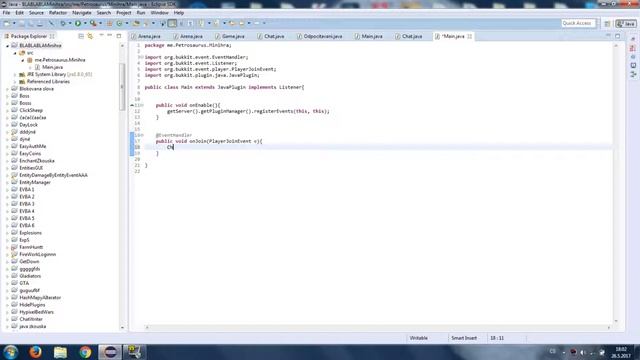Switch to the first Arena.java tab
640x360 pixels.
(x=146, y=36)
